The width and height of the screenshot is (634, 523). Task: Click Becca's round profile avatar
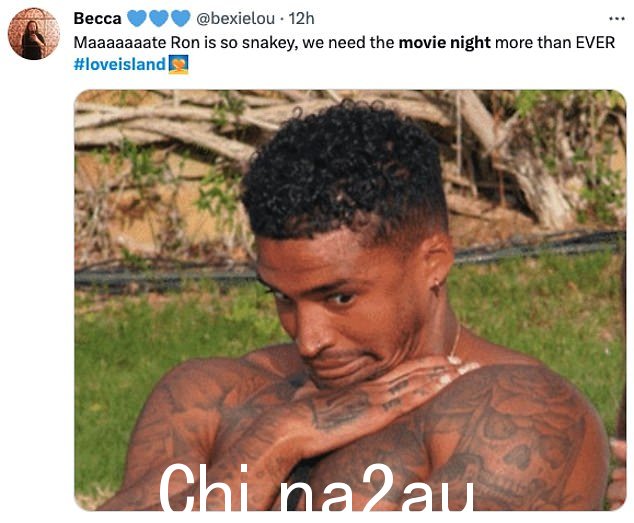pos(34,34)
